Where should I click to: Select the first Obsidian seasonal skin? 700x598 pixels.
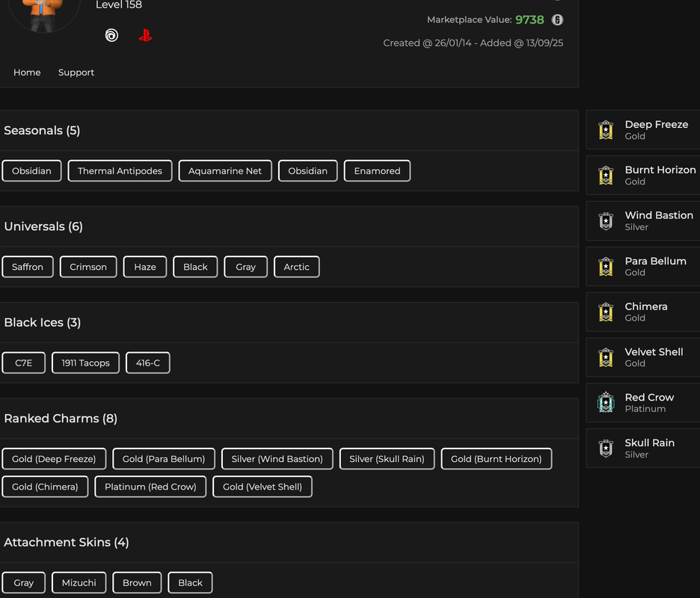tap(31, 171)
